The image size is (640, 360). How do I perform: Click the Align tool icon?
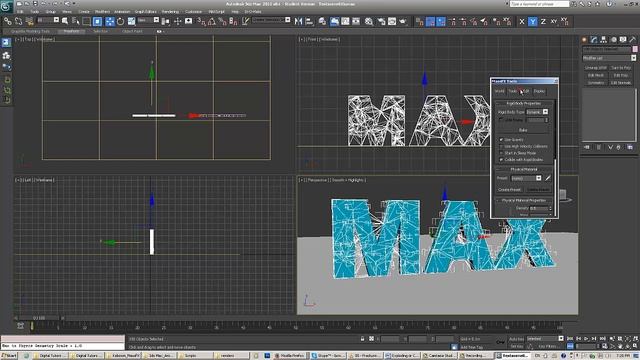click(309, 21)
